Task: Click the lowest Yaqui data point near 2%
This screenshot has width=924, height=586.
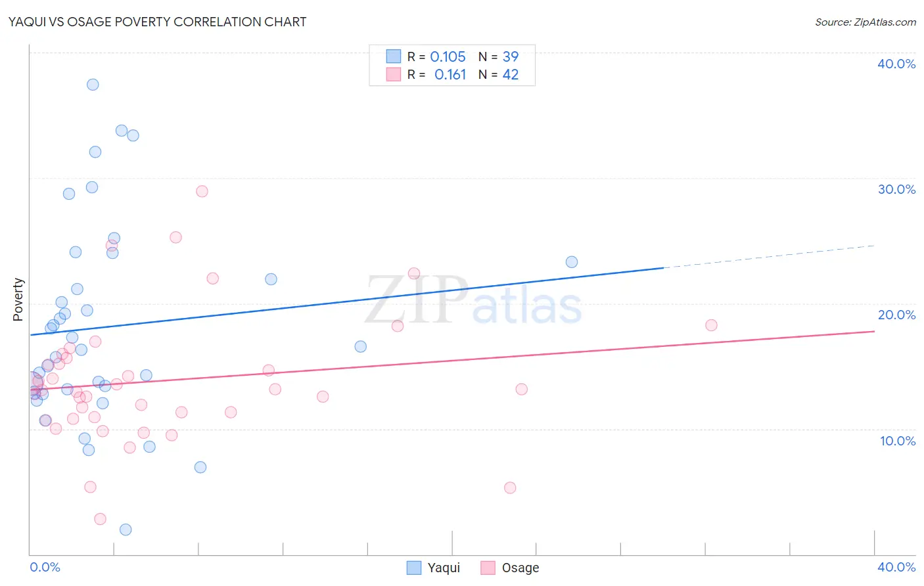Action: point(126,530)
